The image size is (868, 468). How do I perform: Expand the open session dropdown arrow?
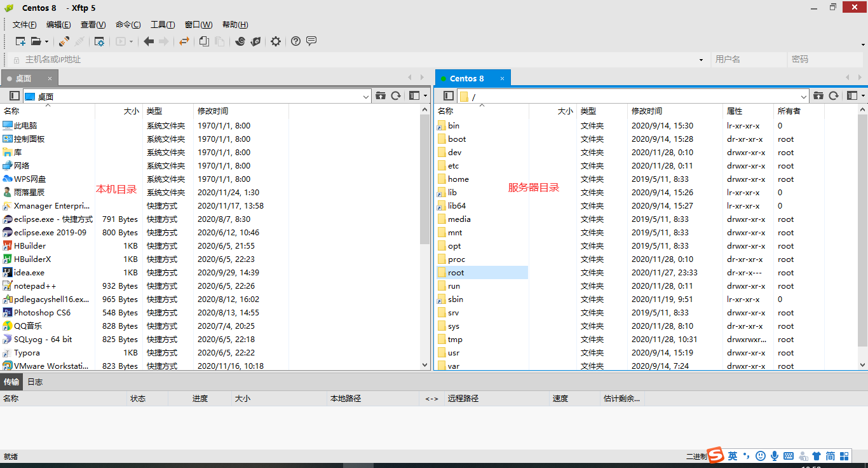point(46,42)
